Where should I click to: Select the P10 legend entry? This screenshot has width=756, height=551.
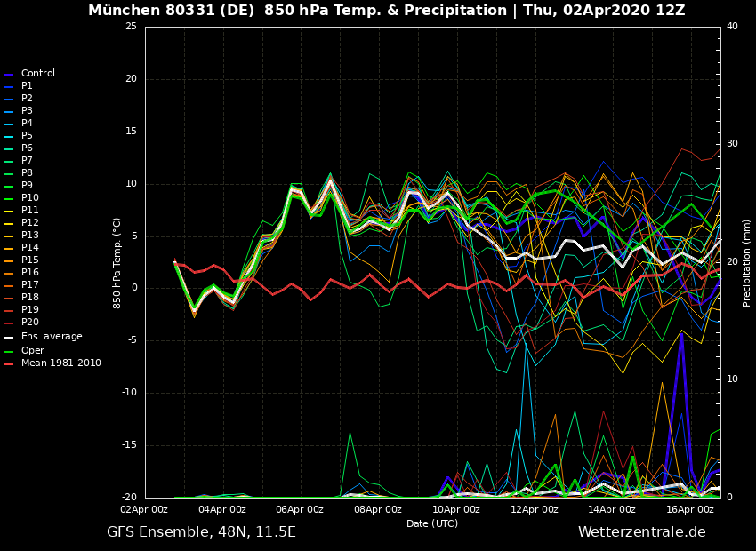[29, 198]
